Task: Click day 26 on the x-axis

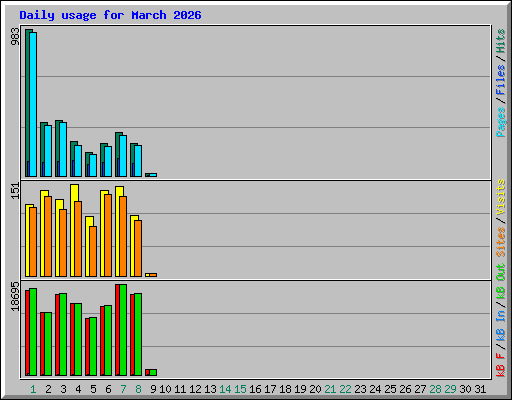Action: tap(405, 389)
